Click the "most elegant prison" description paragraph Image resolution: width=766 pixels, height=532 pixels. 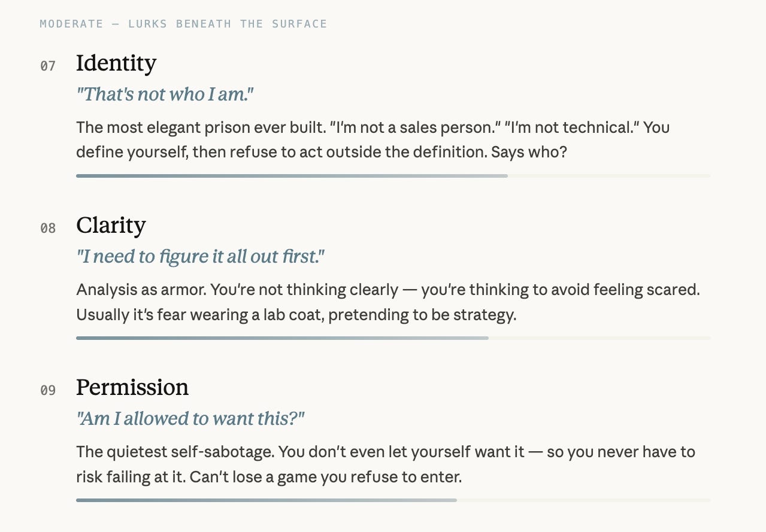(x=373, y=139)
